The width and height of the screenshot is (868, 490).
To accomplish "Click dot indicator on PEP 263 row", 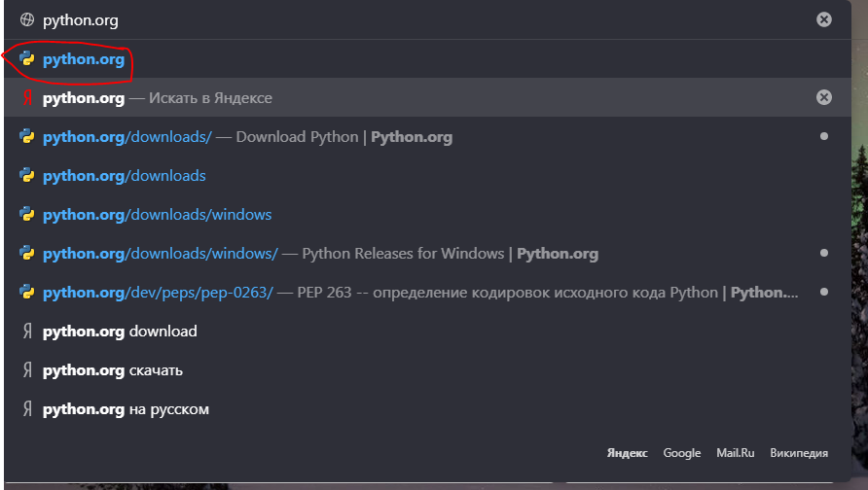I will (x=823, y=292).
